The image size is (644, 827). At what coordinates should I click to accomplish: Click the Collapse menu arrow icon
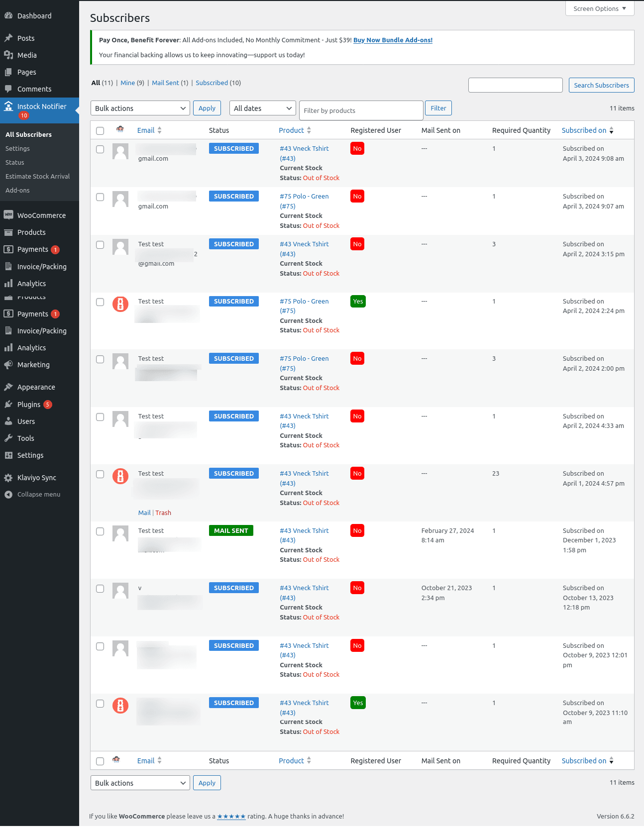pos(8,494)
